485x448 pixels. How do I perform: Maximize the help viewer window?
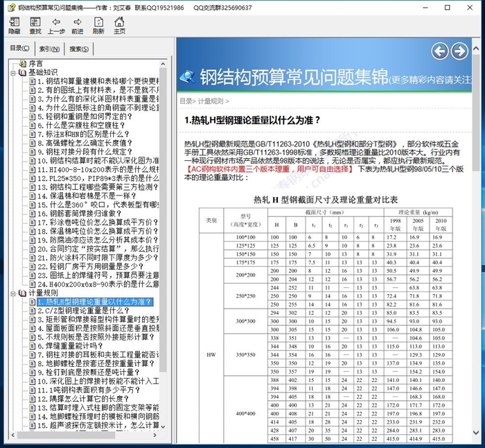coord(448,8)
